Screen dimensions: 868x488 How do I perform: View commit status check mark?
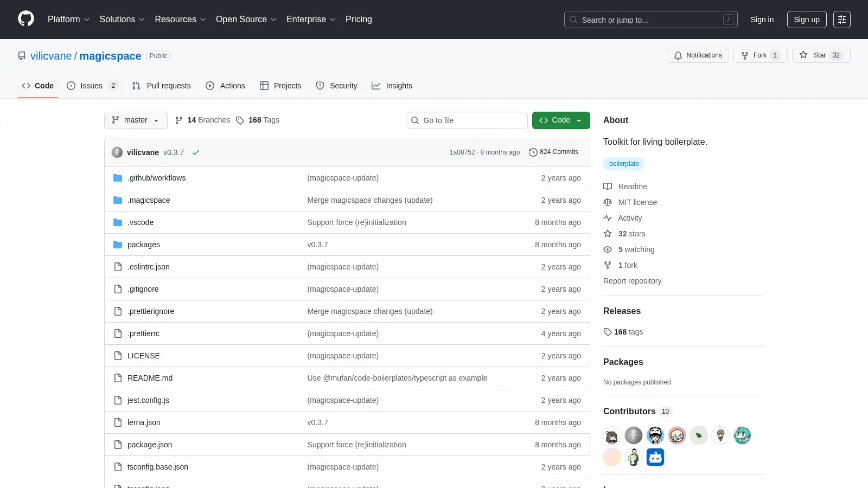click(x=196, y=152)
